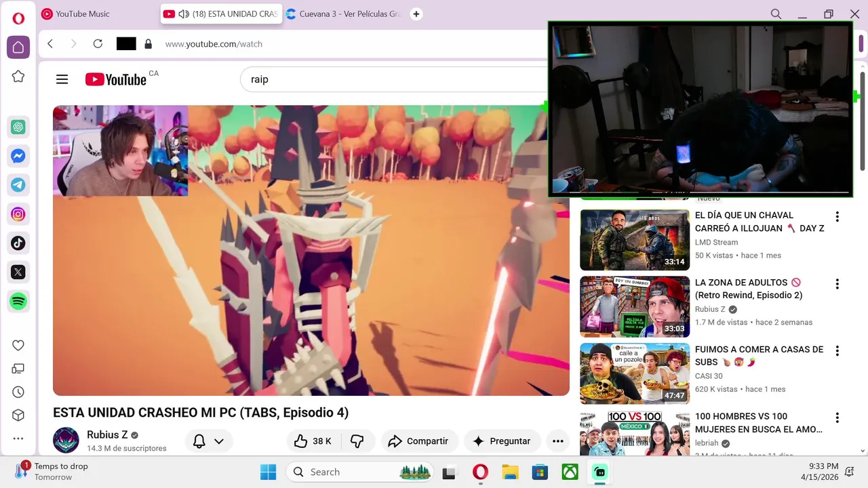Open X (Twitter) from the Opera sidebar
This screenshot has width=868, height=488.
coord(18,272)
